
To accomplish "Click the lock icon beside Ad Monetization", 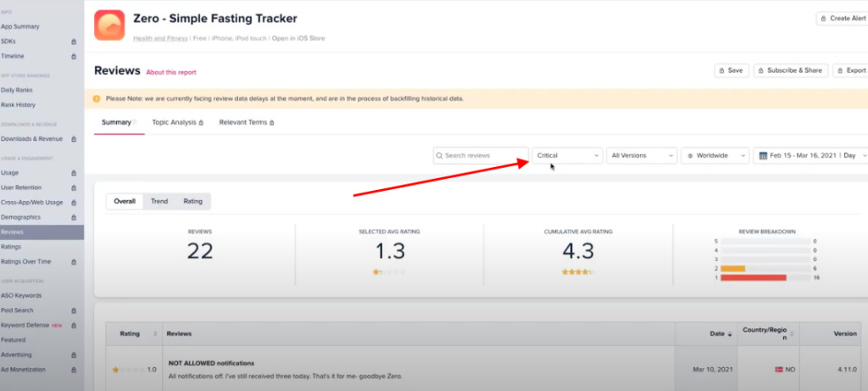I will [x=74, y=370].
